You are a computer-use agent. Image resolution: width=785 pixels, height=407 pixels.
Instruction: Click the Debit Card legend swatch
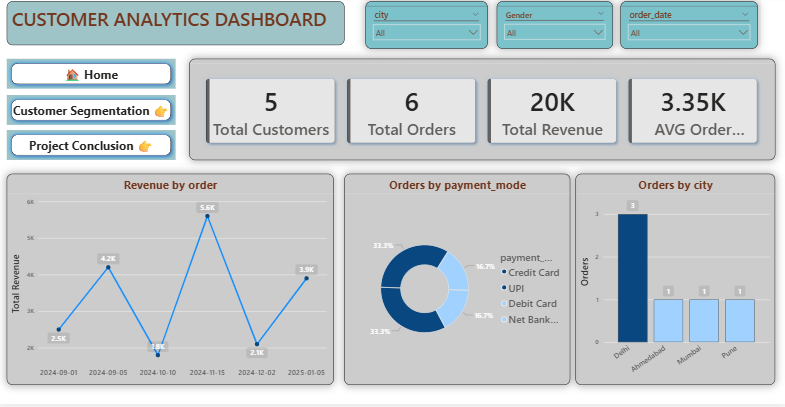pos(504,304)
